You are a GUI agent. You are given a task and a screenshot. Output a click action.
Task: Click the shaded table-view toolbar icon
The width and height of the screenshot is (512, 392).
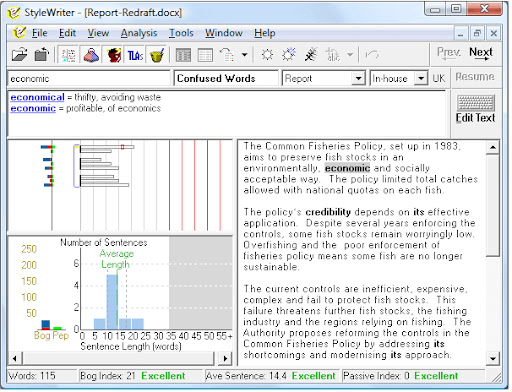(183, 55)
